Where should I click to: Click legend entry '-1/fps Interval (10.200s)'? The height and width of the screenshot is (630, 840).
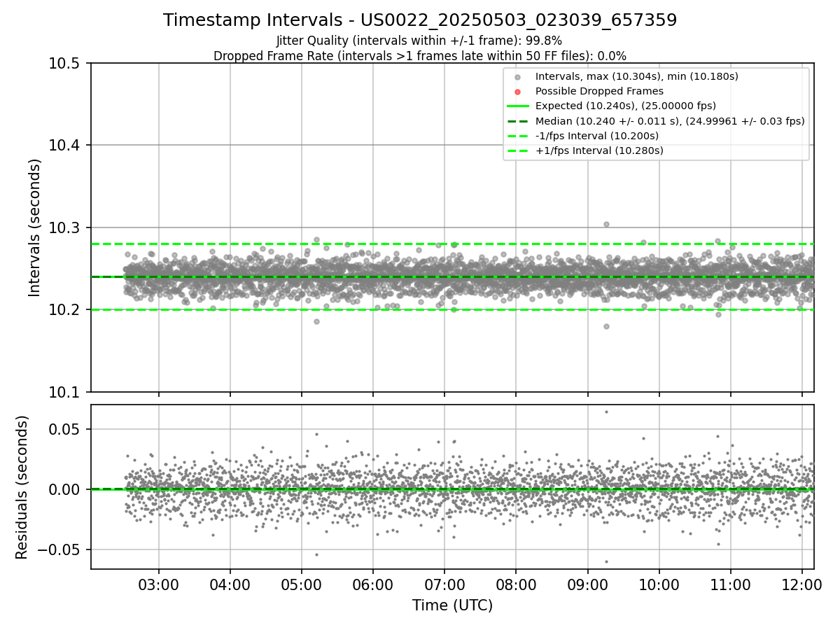point(596,136)
